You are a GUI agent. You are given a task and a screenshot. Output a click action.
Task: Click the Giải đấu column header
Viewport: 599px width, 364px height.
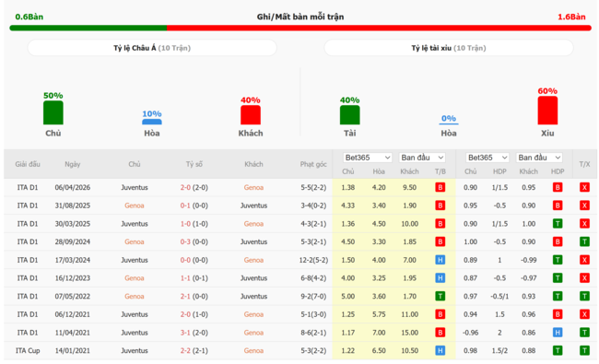pyautogui.click(x=28, y=164)
